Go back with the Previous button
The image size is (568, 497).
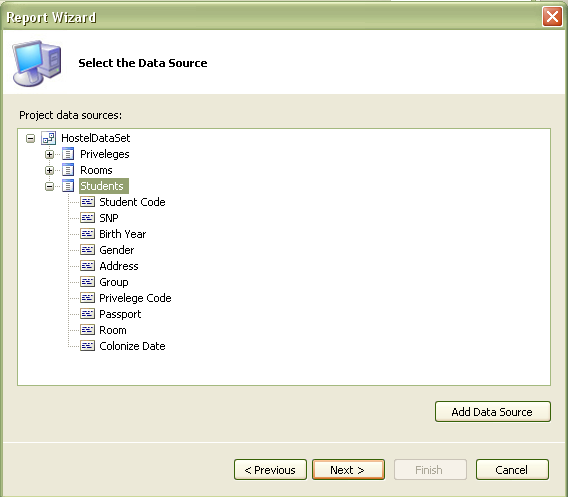[270, 470]
